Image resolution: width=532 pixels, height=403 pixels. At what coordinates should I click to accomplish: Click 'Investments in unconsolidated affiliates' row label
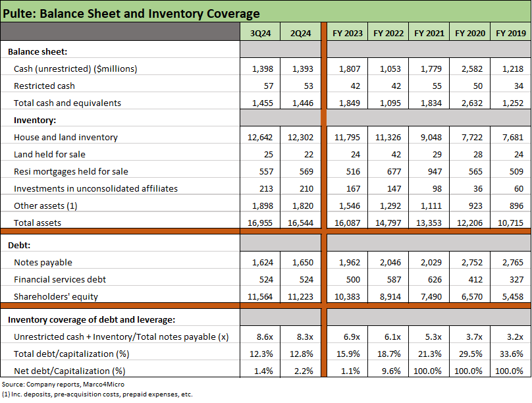(x=95, y=188)
